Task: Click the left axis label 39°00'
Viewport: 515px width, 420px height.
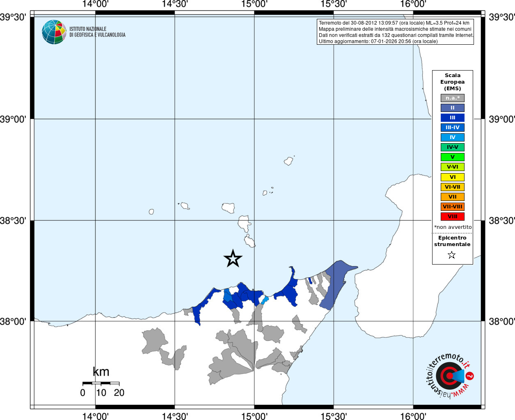Action: pos(13,119)
